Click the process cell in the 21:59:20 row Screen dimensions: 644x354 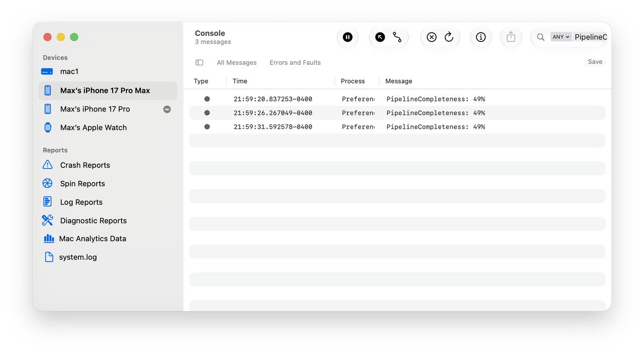point(358,99)
